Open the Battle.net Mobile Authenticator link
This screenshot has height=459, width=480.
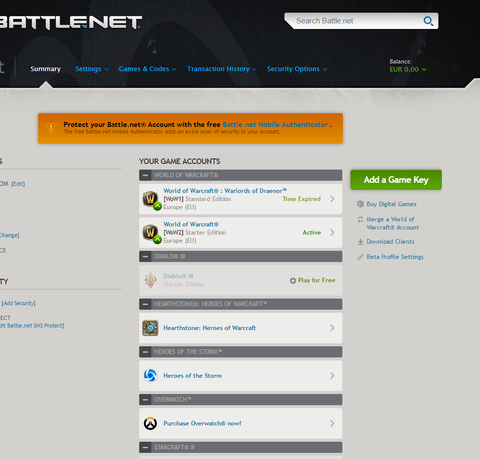coord(275,124)
